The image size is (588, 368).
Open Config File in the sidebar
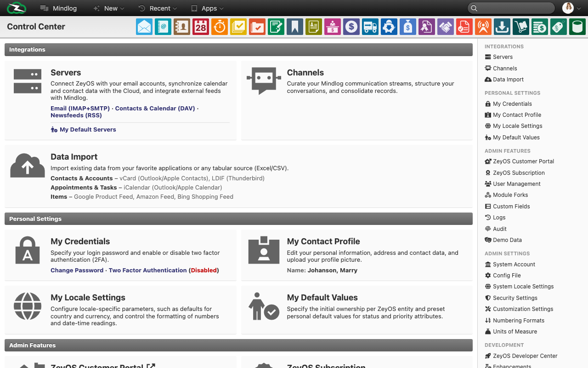coord(503,276)
